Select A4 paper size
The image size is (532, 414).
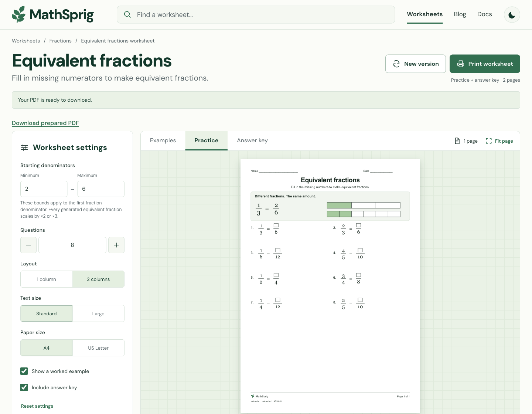tap(47, 348)
